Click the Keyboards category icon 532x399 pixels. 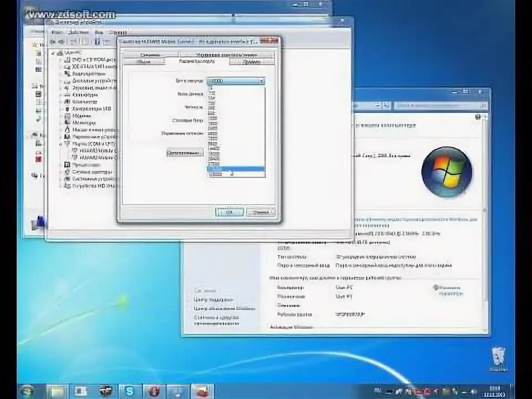(x=67, y=95)
